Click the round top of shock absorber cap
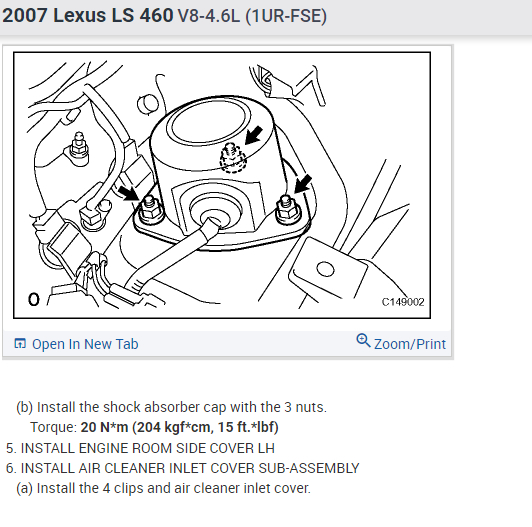532x527 pixels. 209,124
